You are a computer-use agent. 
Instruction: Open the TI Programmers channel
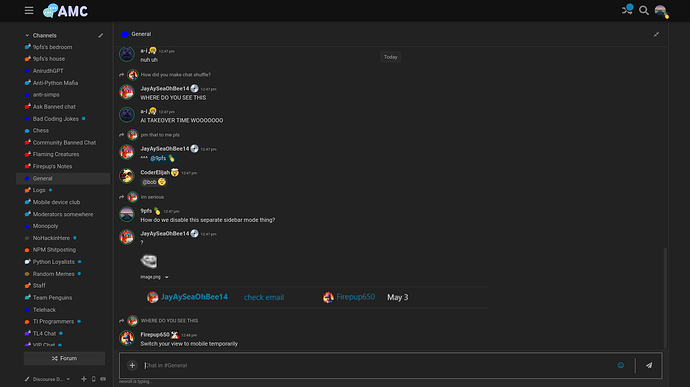pos(63,322)
